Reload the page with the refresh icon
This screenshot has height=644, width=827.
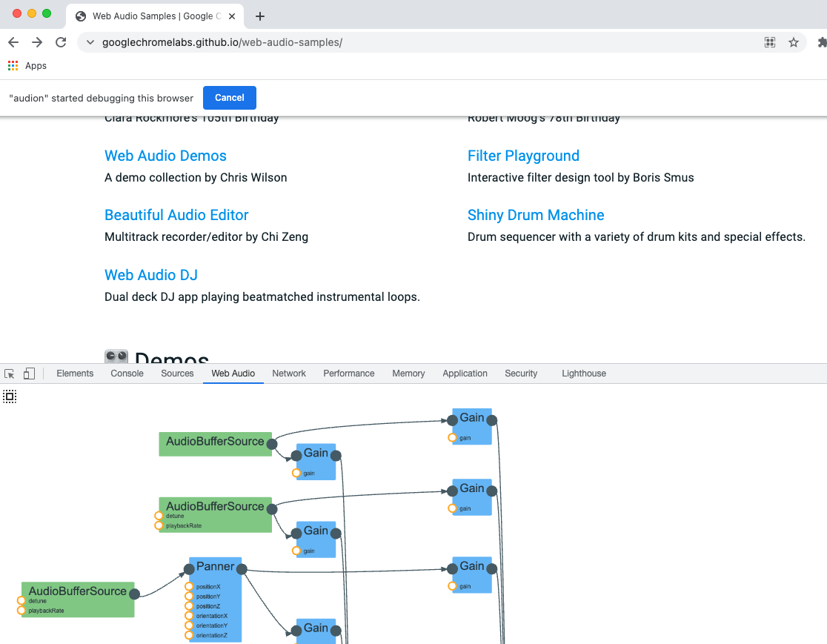[x=61, y=42]
